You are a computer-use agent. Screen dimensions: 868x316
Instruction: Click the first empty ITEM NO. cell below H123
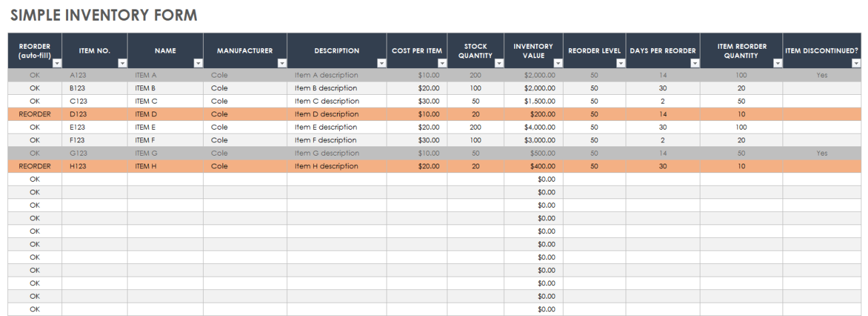point(94,179)
